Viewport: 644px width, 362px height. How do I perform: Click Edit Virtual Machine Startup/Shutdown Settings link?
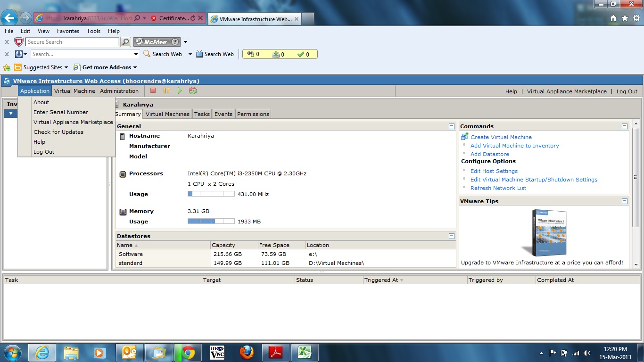(534, 180)
